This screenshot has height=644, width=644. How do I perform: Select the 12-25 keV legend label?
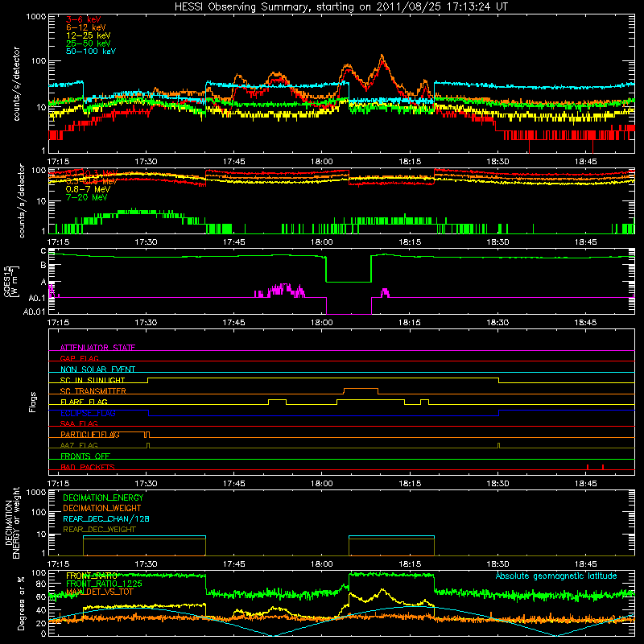89,35
